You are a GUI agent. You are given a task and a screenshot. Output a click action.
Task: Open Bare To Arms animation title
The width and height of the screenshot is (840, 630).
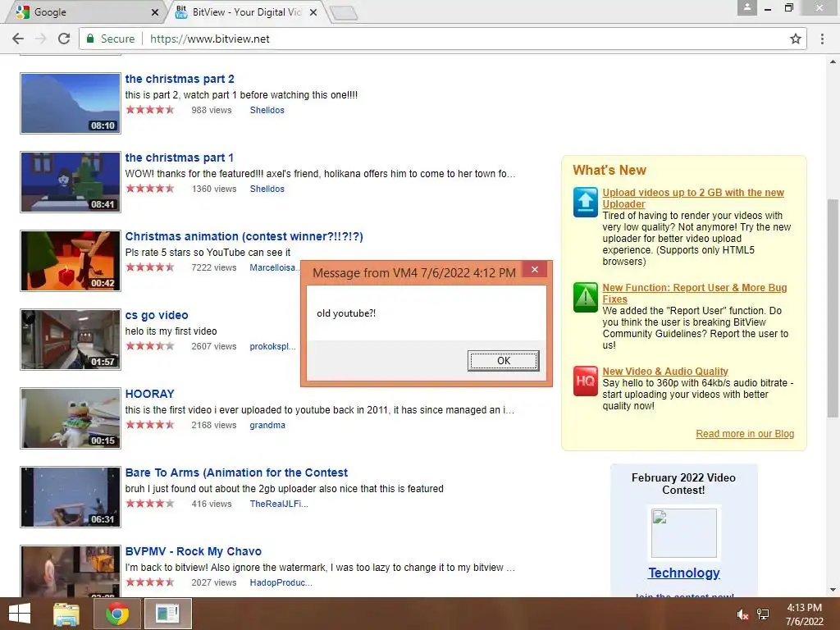(x=236, y=472)
